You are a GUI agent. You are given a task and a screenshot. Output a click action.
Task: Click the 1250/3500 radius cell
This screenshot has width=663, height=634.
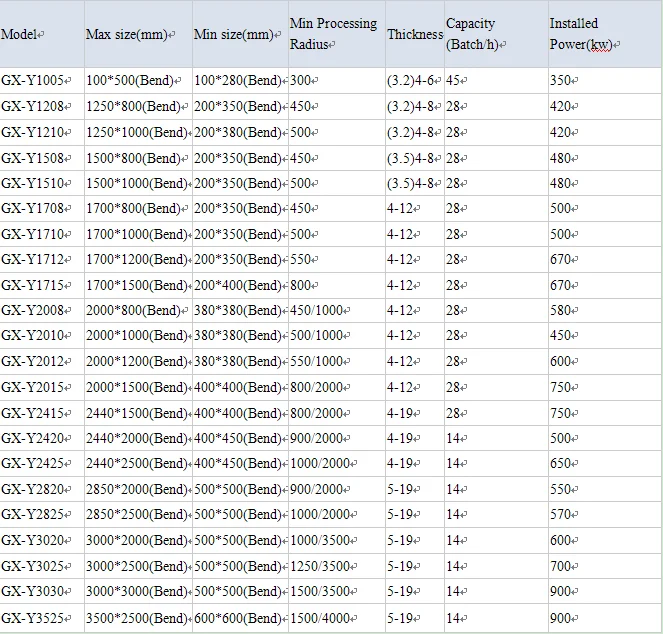320,566
